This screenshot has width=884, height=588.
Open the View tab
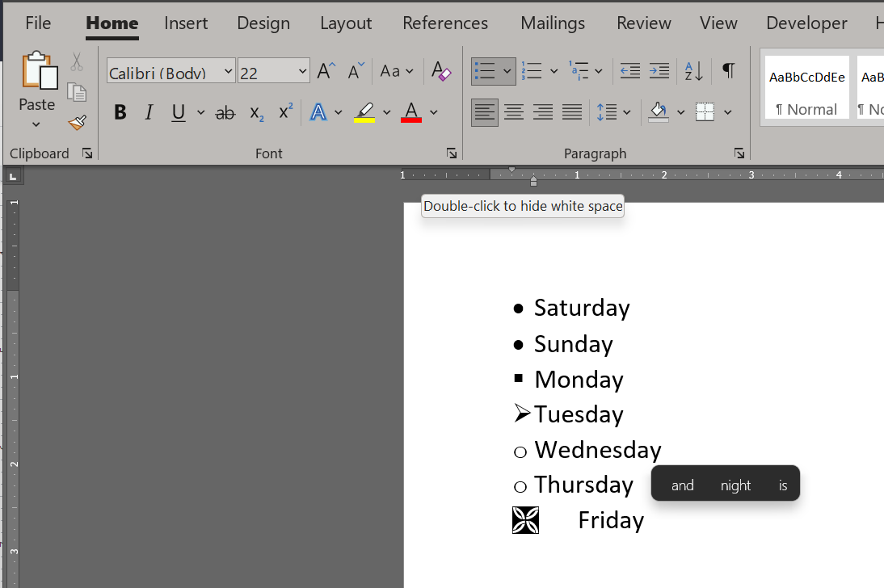(718, 23)
